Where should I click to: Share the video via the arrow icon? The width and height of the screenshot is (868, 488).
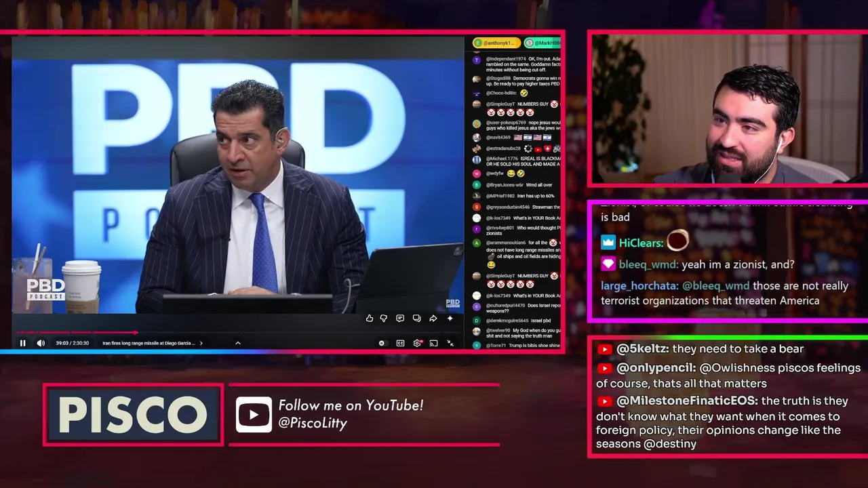tap(433, 318)
